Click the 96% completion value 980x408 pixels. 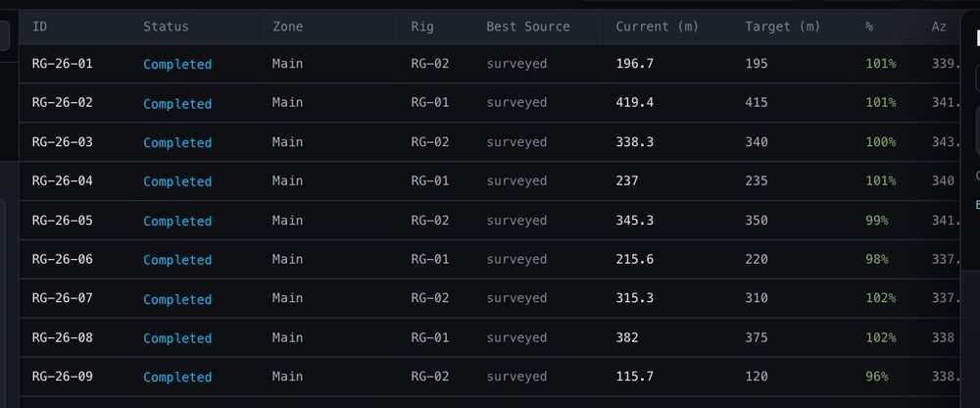877,377
